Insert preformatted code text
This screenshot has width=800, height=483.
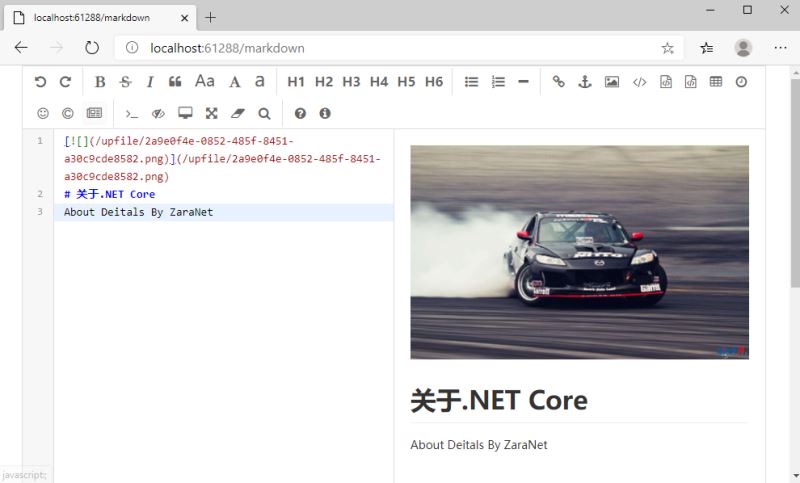666,82
